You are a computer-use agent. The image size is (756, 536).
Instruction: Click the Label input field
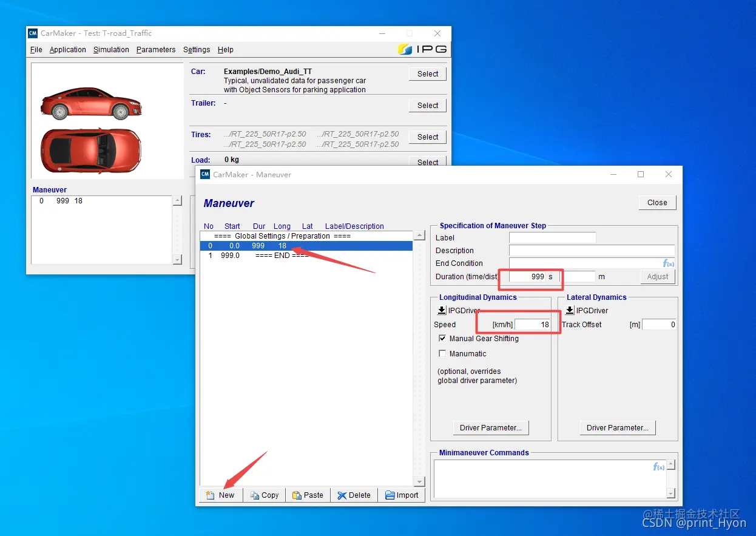pos(552,238)
